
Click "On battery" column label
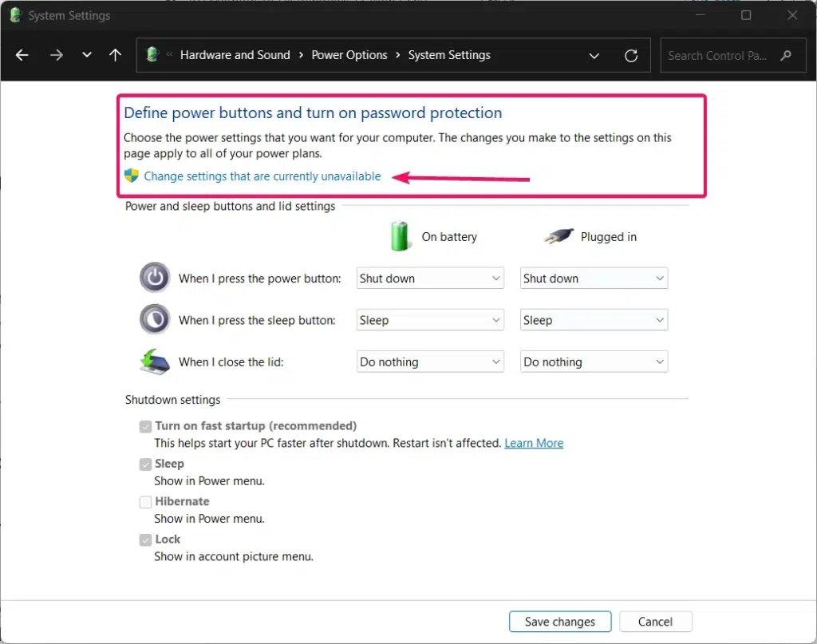tap(449, 236)
